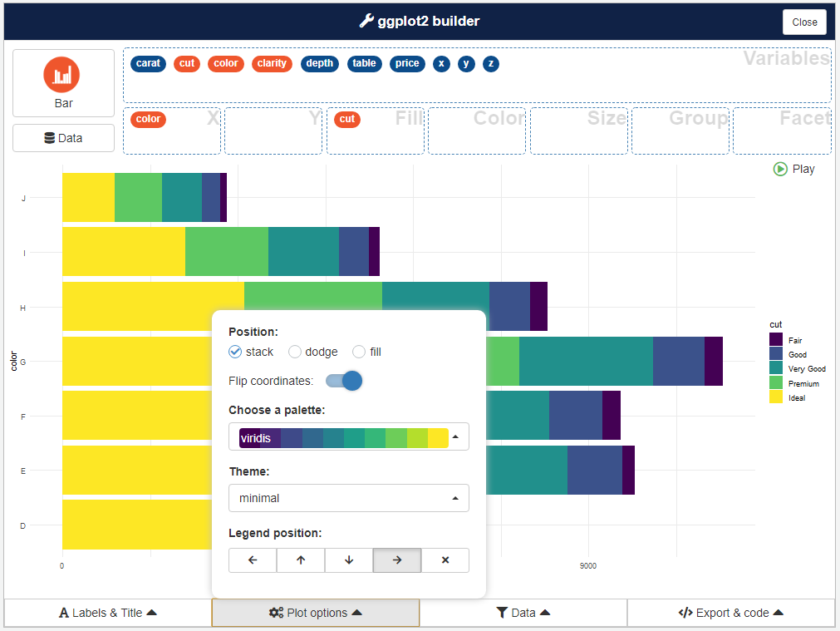The height and width of the screenshot is (631, 840).
Task: Set legend position to bottom arrow
Action: click(349, 560)
